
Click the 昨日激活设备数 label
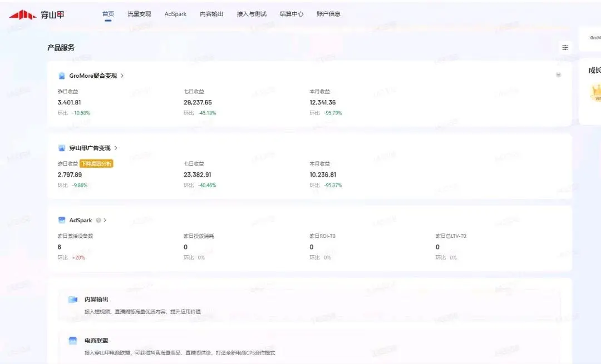76,236
